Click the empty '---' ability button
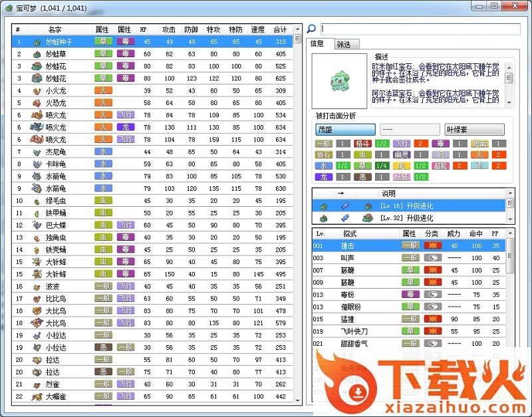Screen dimensions: 532x417 [410, 130]
